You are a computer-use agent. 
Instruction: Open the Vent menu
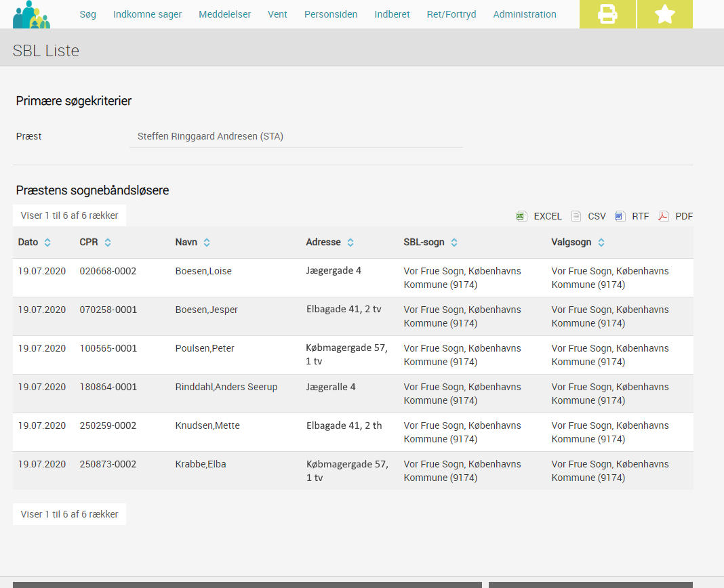click(x=277, y=14)
